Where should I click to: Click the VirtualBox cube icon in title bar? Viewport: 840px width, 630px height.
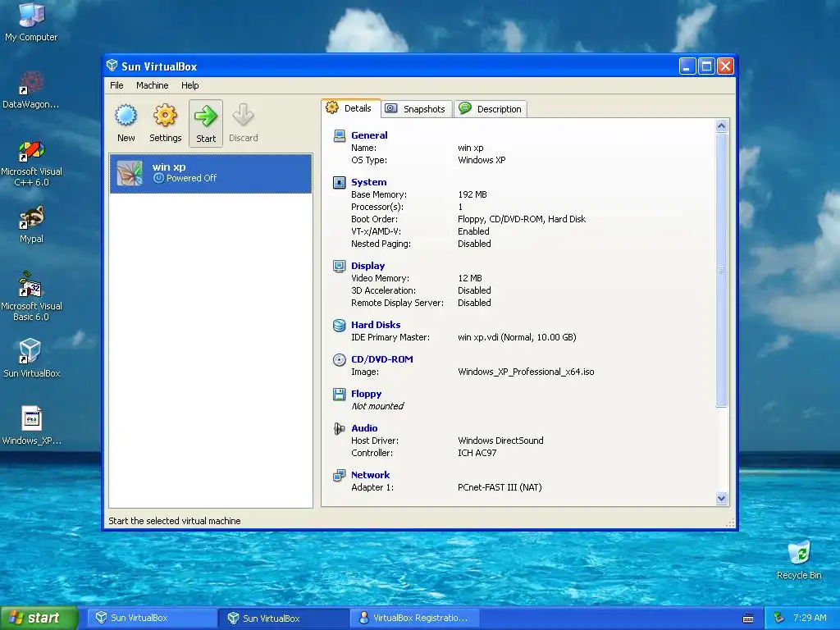(112, 66)
